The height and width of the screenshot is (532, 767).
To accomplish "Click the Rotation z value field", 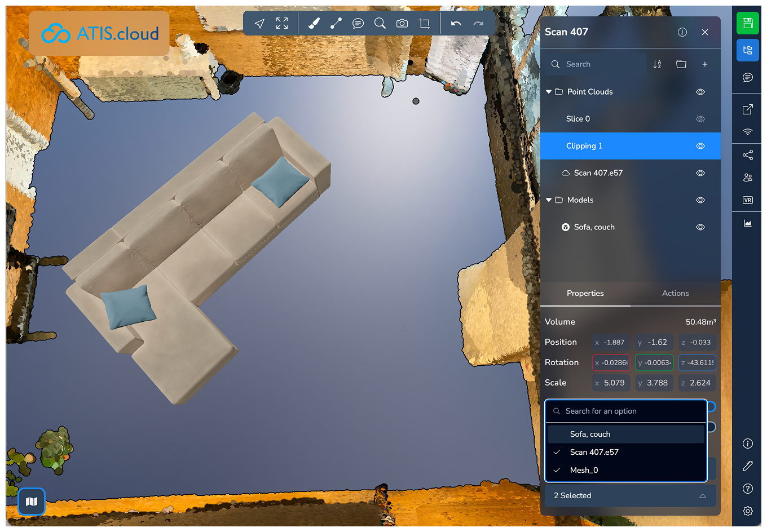I will [x=698, y=362].
